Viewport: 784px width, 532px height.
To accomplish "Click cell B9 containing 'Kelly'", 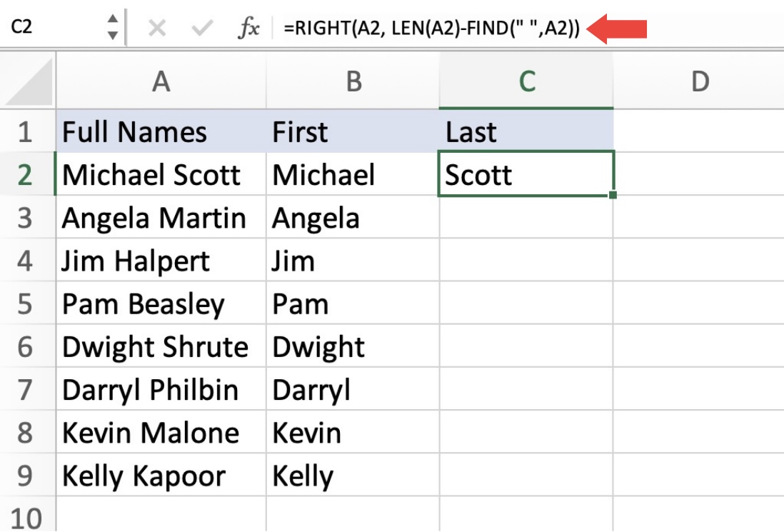I will tap(353, 476).
